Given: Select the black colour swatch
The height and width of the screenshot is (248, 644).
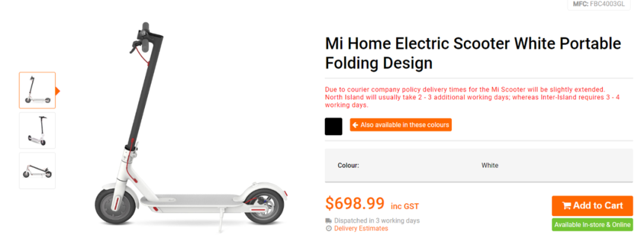Looking at the screenshot, I should pyautogui.click(x=333, y=126).
